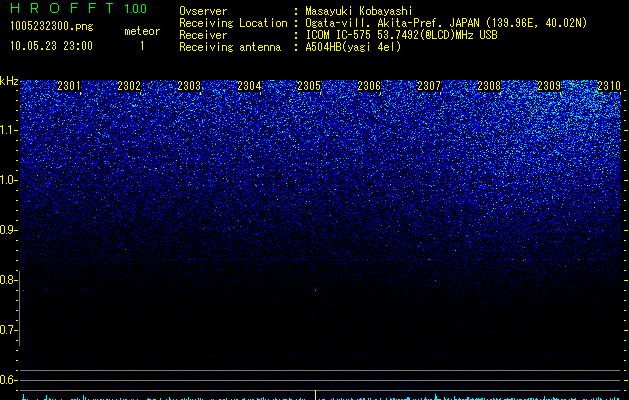
Task: Click the HROFFT 1.0.0 title text
Action: [78, 8]
